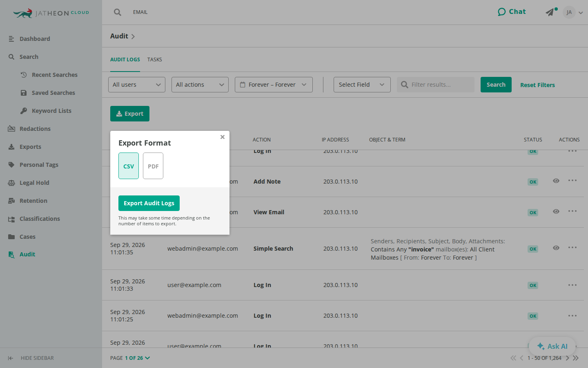View details eye icon for Simple Search row
The height and width of the screenshot is (368, 588).
click(x=556, y=248)
